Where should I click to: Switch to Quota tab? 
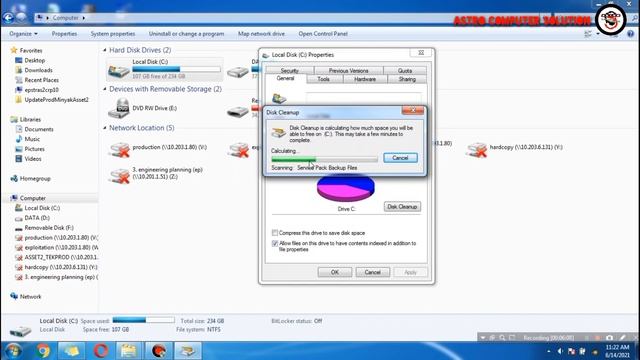(405, 71)
